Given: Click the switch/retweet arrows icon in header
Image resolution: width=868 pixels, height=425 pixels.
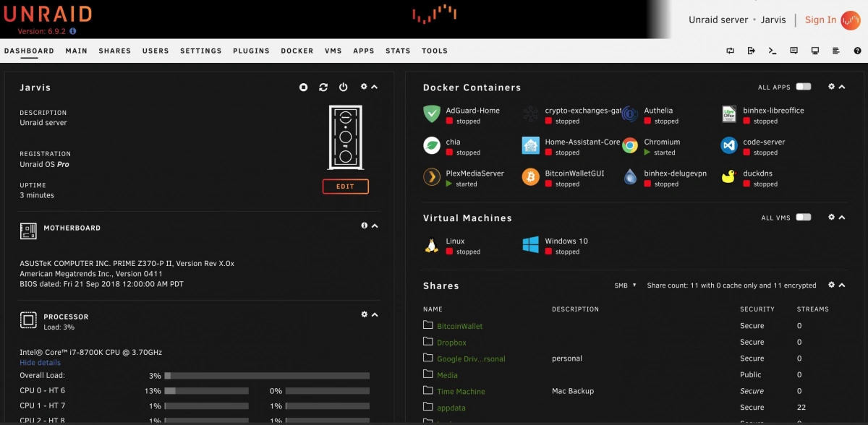Looking at the screenshot, I should coord(731,51).
